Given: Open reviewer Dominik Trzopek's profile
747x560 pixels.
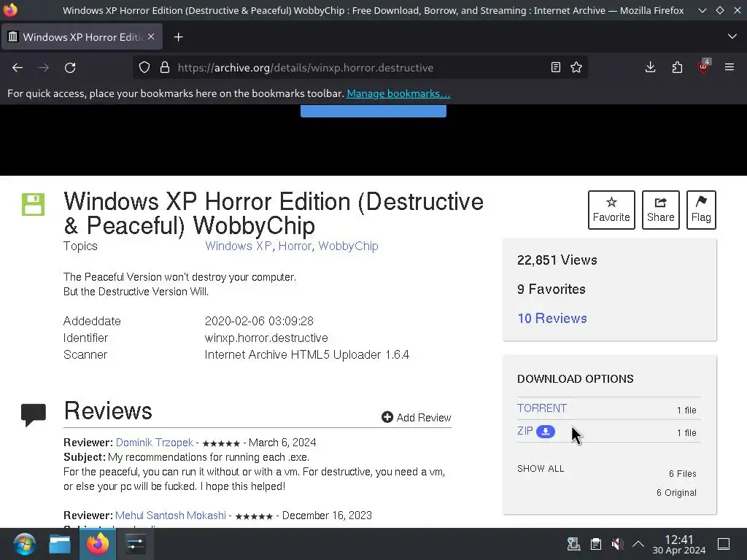Looking at the screenshot, I should [x=155, y=443].
